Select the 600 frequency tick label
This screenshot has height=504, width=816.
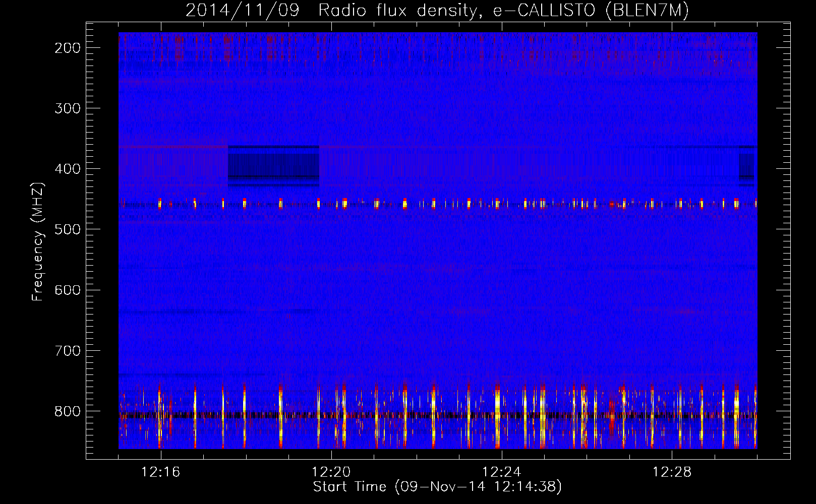(x=68, y=290)
